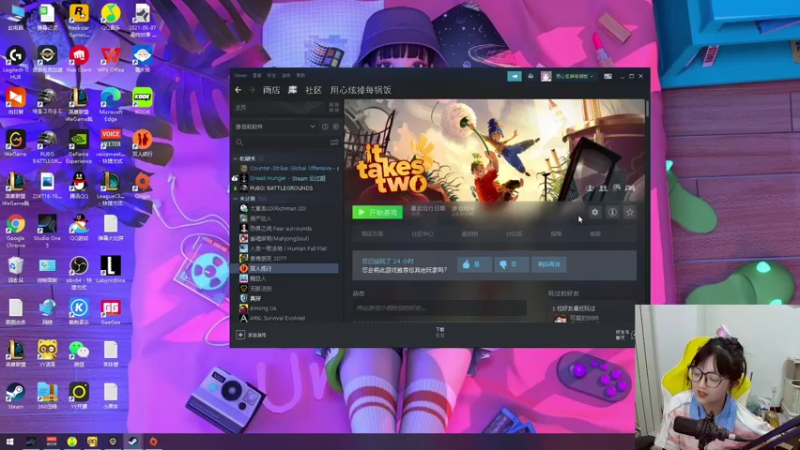Toggle the ready-to-play filter icon
Viewport: 800px width, 450px height.
pyautogui.click(x=335, y=127)
